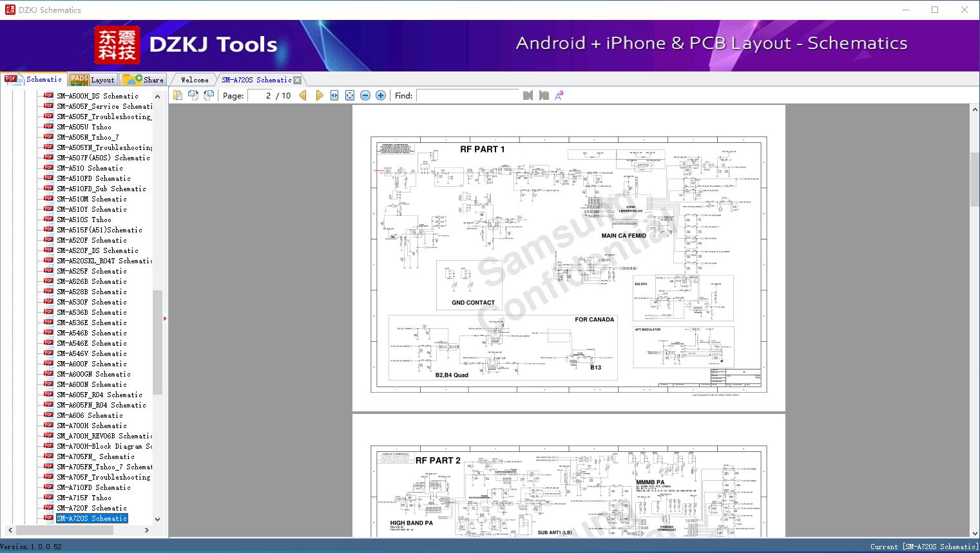Click the DZKJ Schematics title bar icon
980x553 pixels.
(x=10, y=10)
